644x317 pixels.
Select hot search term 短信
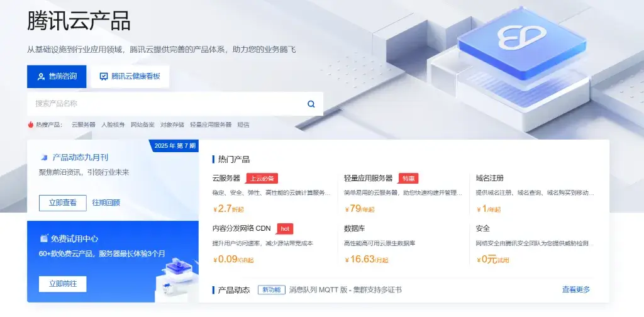click(x=243, y=125)
